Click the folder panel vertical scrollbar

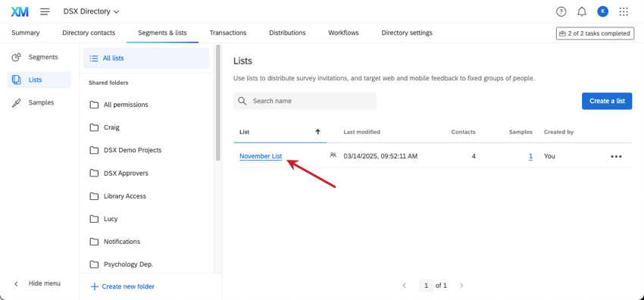[x=218, y=102]
